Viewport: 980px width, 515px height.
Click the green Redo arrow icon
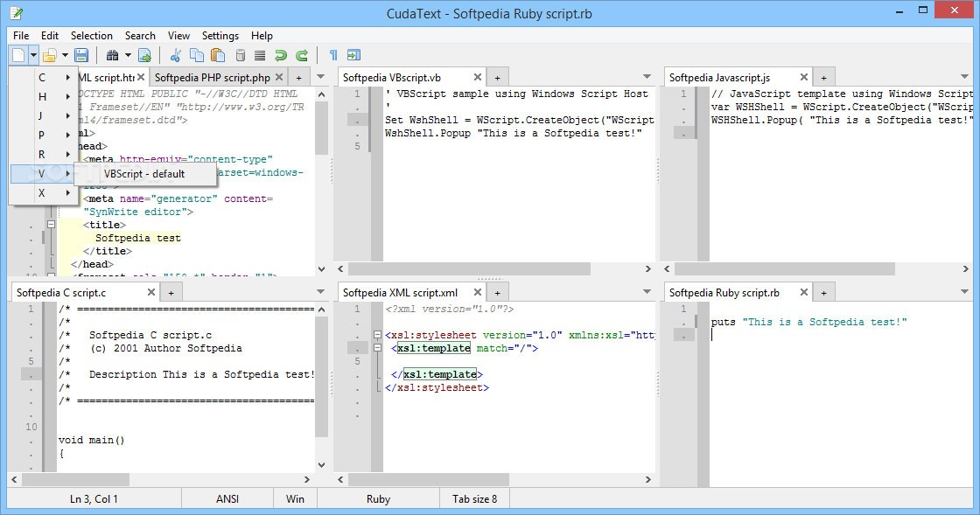(302, 55)
